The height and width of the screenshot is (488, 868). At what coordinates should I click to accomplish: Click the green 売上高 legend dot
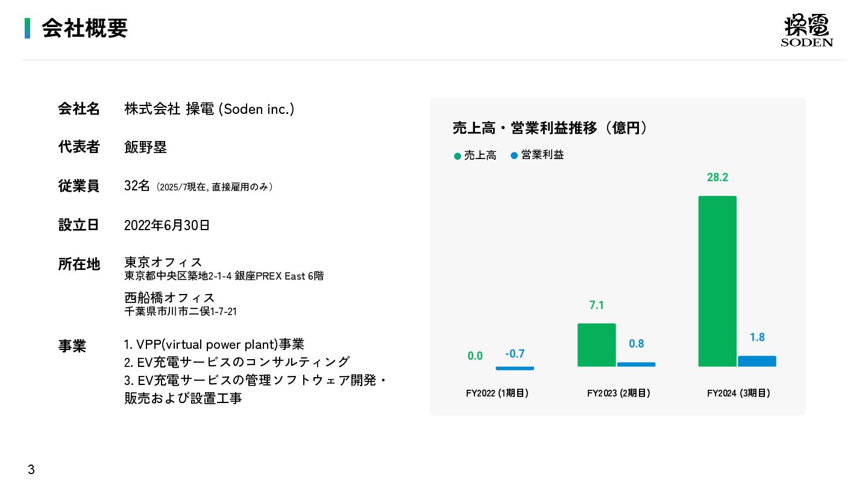[x=458, y=156]
